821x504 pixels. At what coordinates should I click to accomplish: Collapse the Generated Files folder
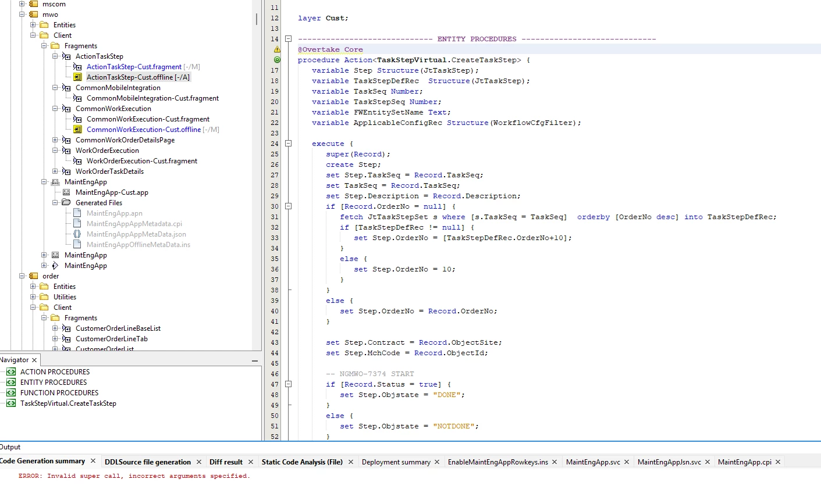pos(55,203)
